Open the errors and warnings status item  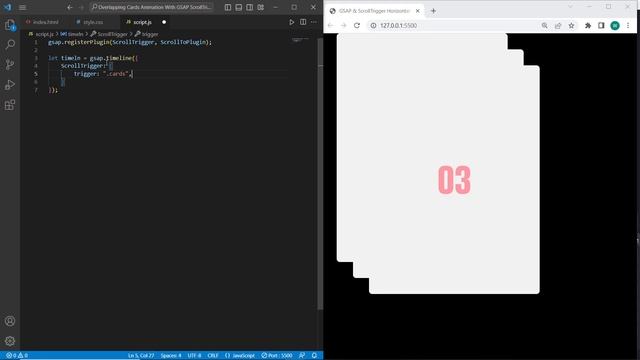point(17,356)
